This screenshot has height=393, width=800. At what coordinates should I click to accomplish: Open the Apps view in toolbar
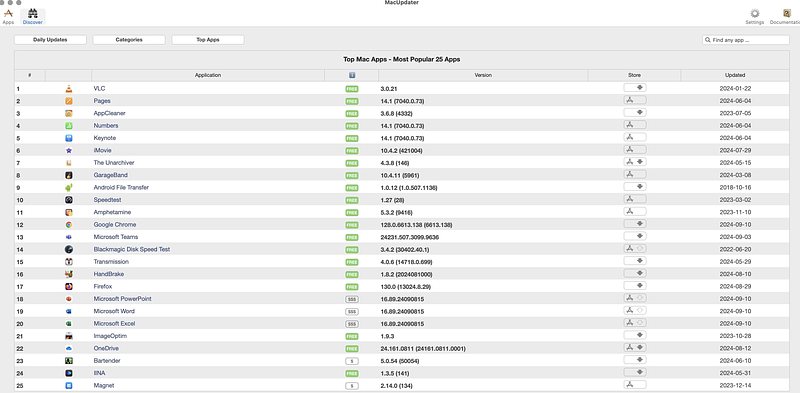(8, 16)
